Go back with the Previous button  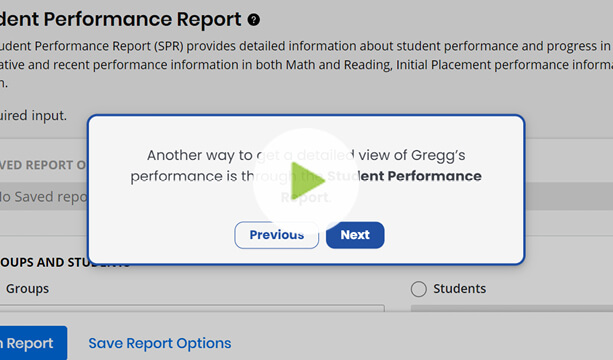click(276, 235)
